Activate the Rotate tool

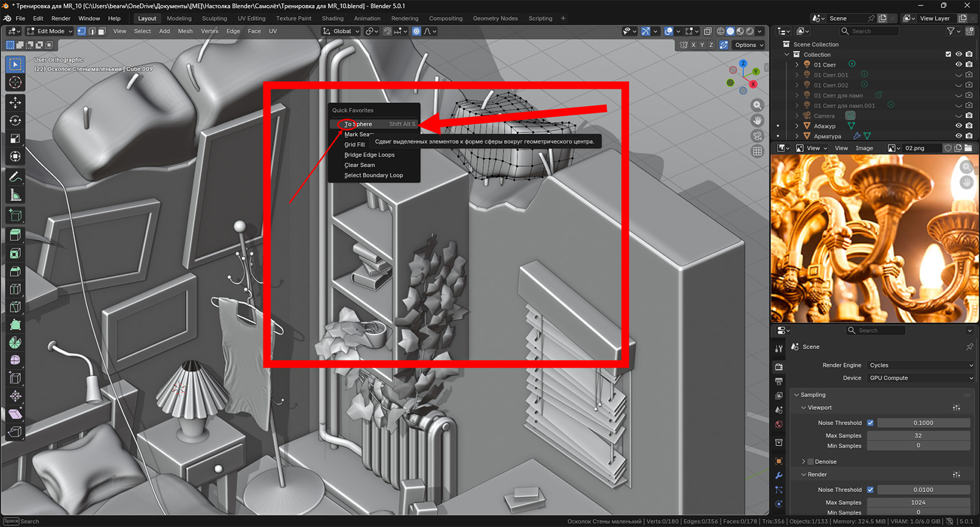pos(15,121)
